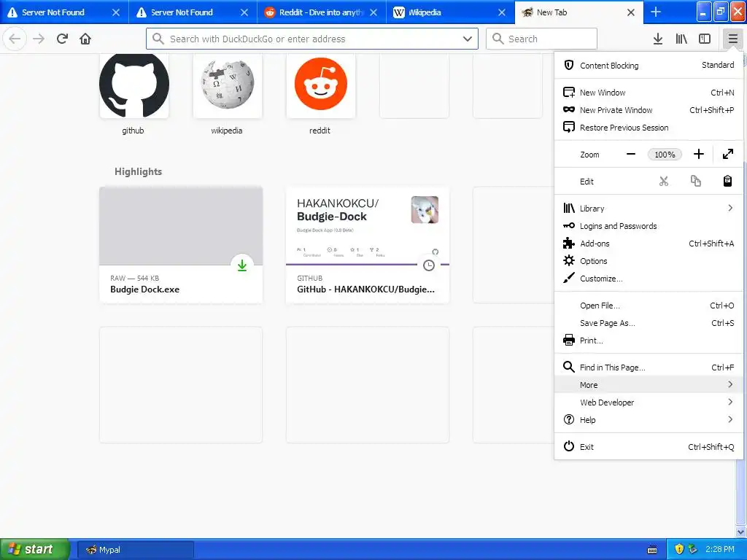Image resolution: width=747 pixels, height=560 pixels.
Task: Open a new tab with plus button
Action: coord(656,12)
